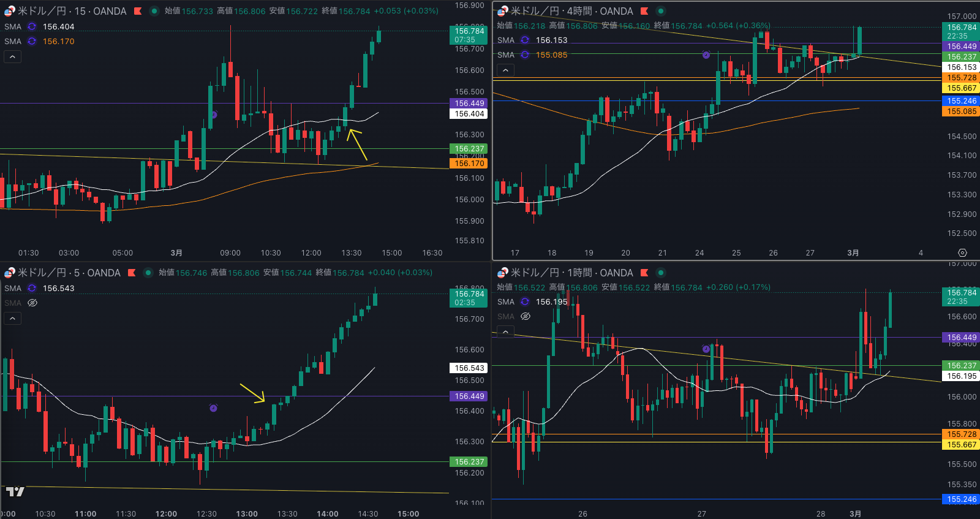Collapse indicator legend on 15-minute chart

pyautogui.click(x=12, y=57)
